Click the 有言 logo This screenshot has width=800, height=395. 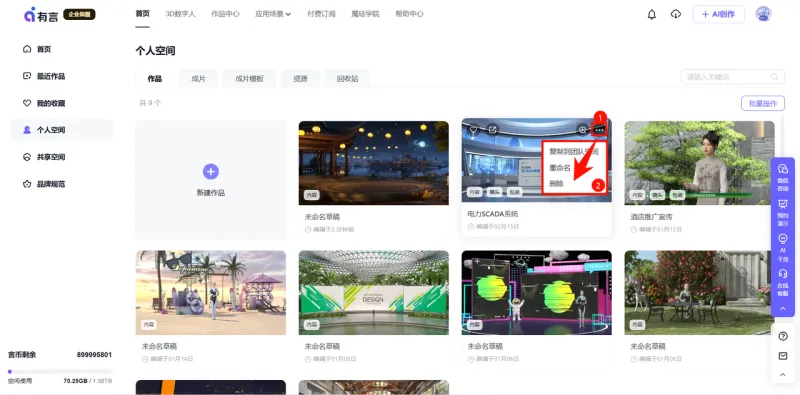pos(41,14)
